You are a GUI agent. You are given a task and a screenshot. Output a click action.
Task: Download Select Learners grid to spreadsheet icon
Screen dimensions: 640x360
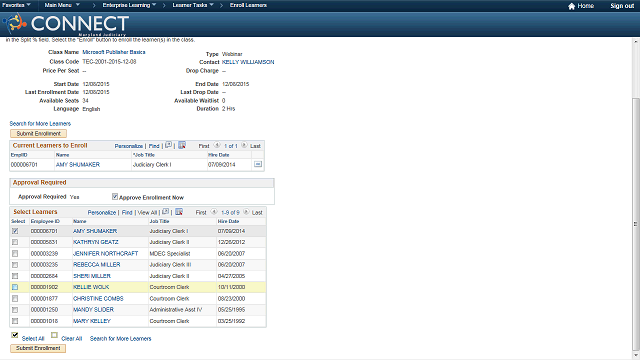click(179, 212)
